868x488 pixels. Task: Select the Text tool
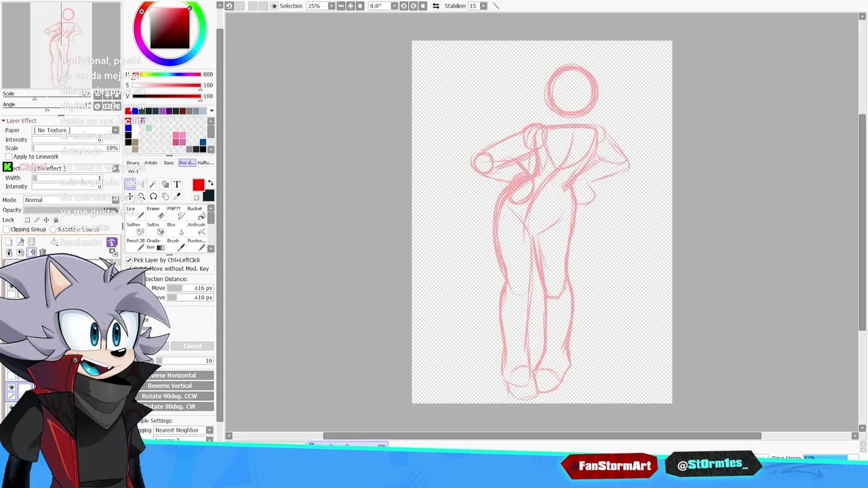(x=177, y=184)
